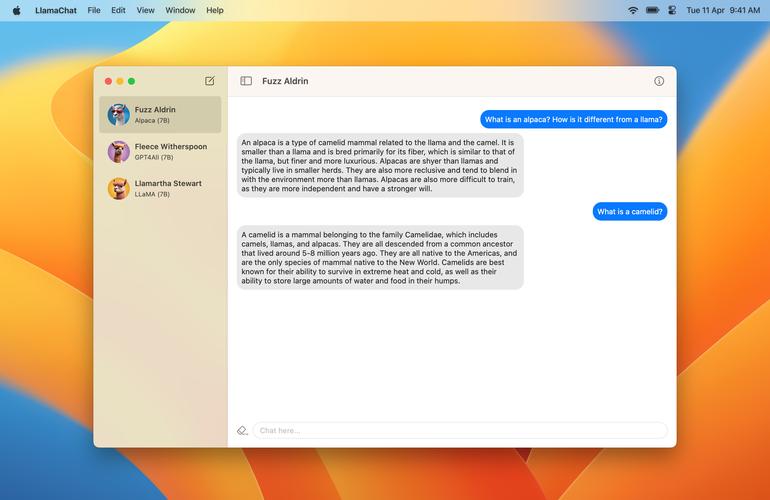Click the "What is a camelid?" message bubble
Image resolution: width=770 pixels, height=500 pixels.
(x=630, y=212)
